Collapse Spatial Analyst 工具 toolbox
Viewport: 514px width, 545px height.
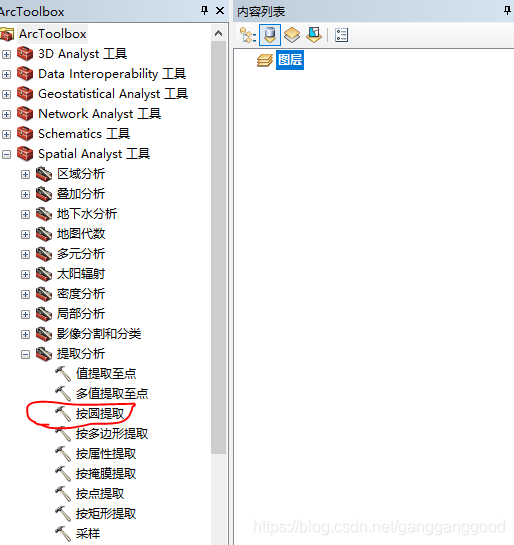point(6,154)
